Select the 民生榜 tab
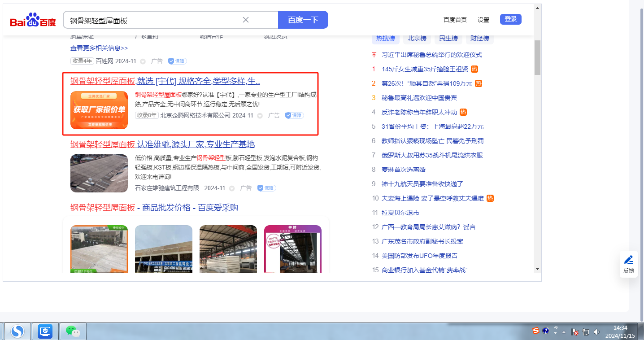The image size is (644, 340). pos(448,39)
